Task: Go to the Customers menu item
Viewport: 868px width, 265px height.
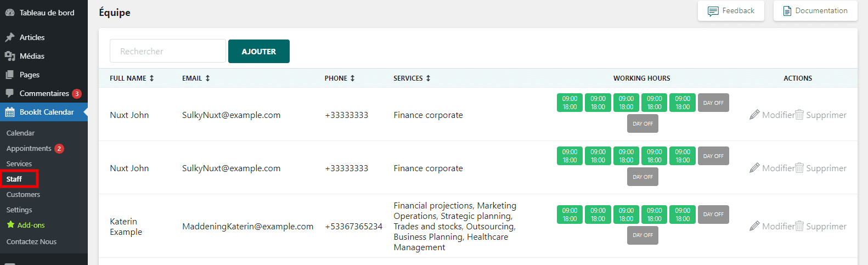Action: click(x=23, y=194)
